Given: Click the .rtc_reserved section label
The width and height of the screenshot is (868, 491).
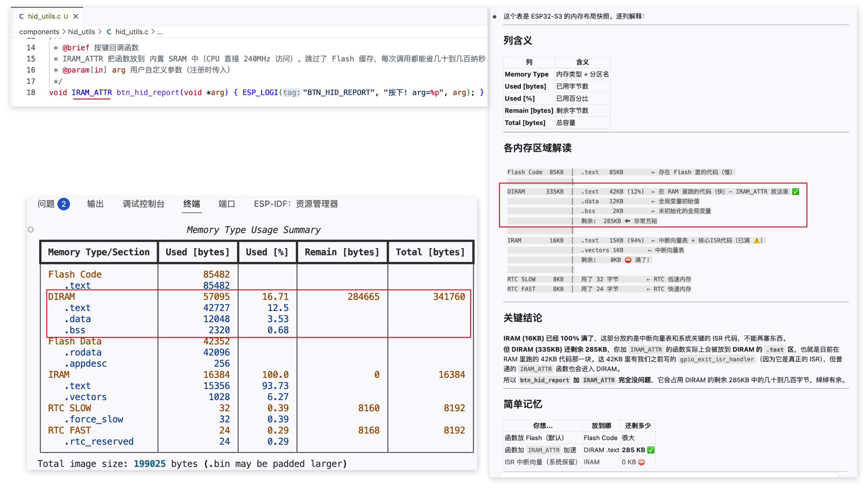Looking at the screenshot, I should tap(99, 442).
